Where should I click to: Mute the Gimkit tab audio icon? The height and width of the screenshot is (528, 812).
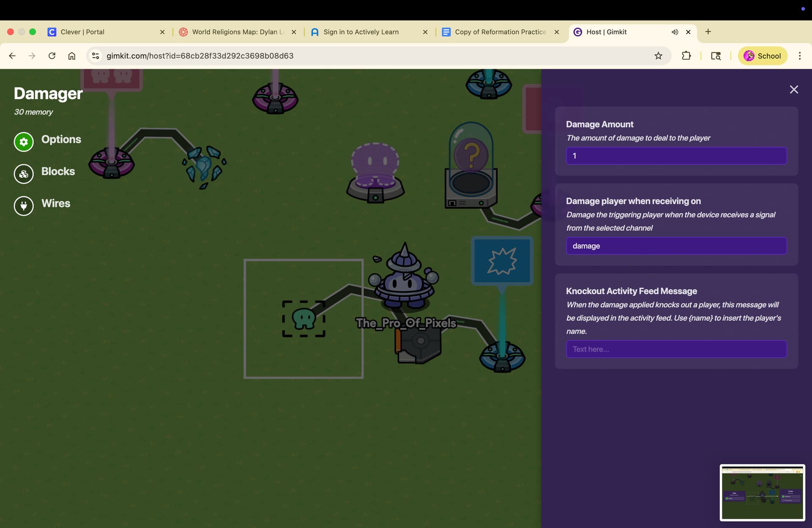[675, 32]
